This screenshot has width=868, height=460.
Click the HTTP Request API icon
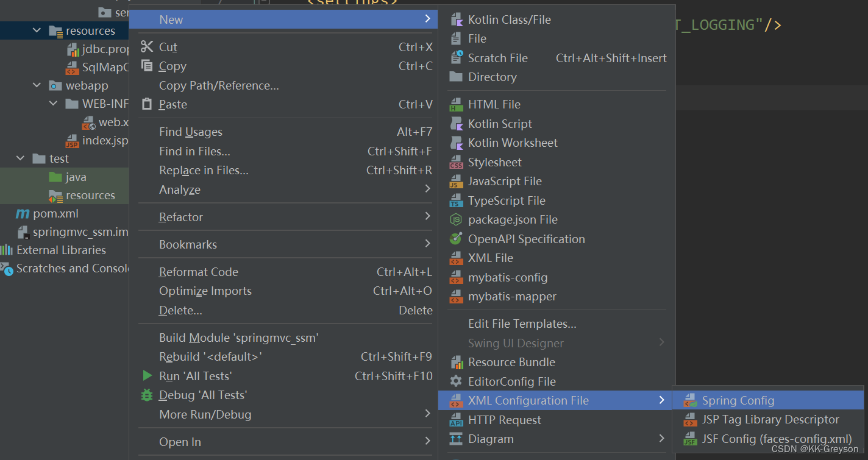pos(457,420)
